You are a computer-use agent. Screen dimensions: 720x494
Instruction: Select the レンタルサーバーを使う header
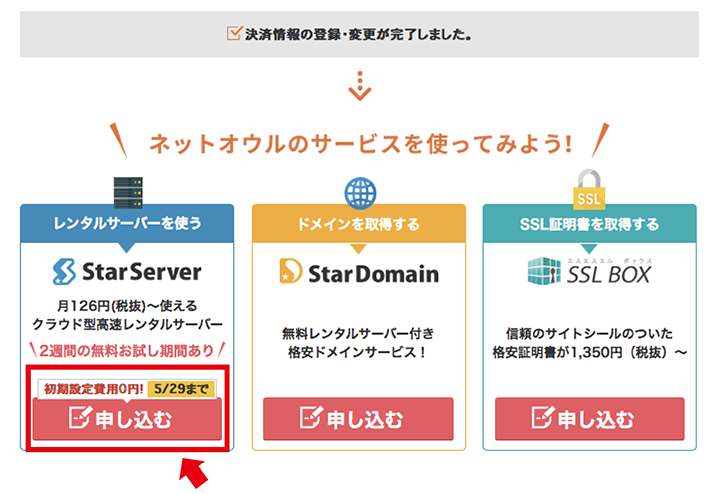(127, 224)
